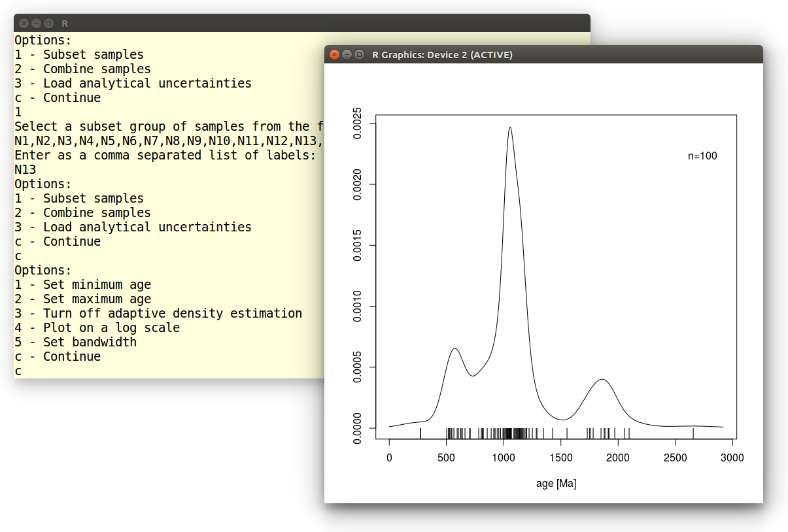
Task: Close the R Graphics Device 2 window
Action: 334,55
